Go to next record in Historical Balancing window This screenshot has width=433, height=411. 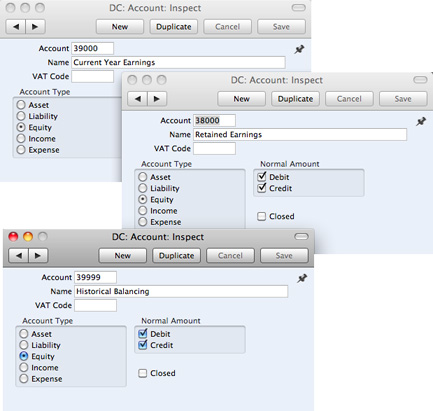(38, 256)
